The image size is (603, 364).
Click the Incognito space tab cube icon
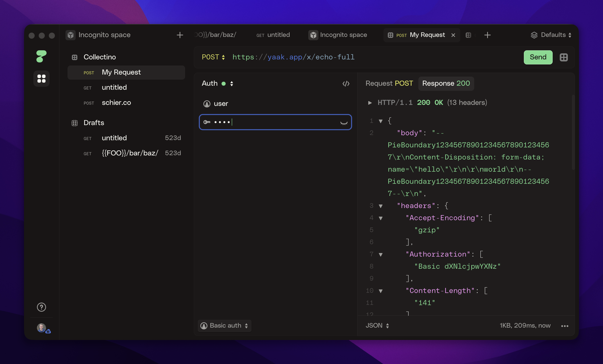click(313, 35)
